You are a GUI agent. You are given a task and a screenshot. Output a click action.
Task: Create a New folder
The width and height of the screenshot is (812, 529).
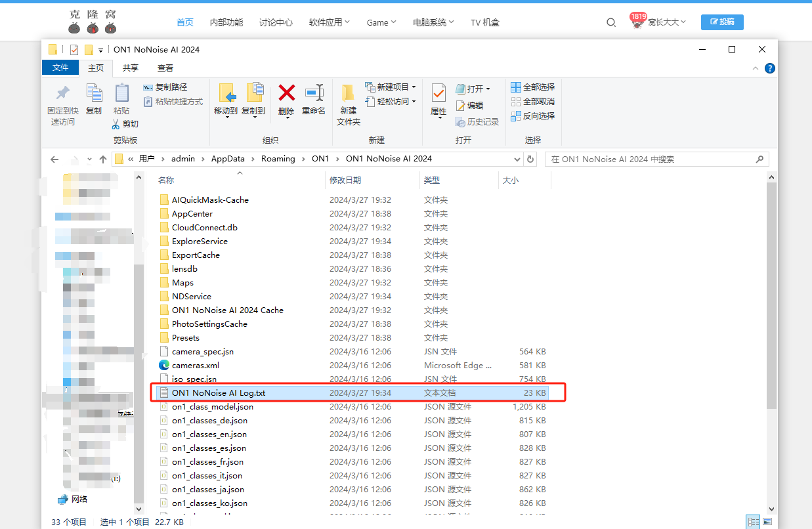point(349,104)
